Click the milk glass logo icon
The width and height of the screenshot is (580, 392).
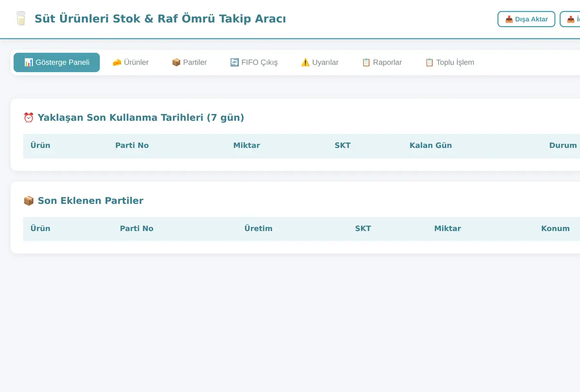coord(21,19)
